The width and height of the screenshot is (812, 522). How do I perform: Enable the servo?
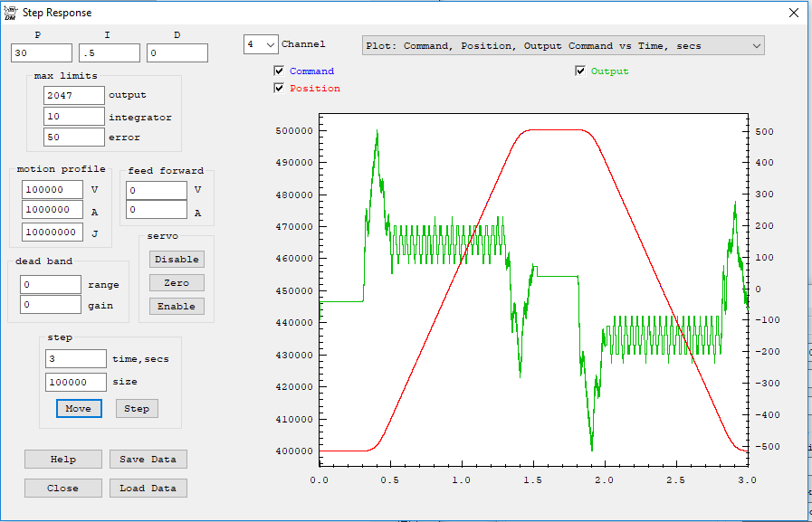(177, 306)
